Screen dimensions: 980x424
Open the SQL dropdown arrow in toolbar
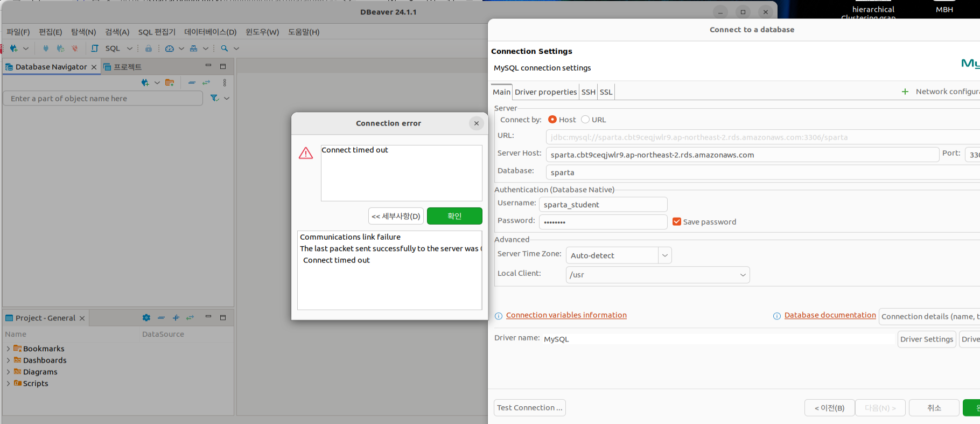tap(129, 48)
